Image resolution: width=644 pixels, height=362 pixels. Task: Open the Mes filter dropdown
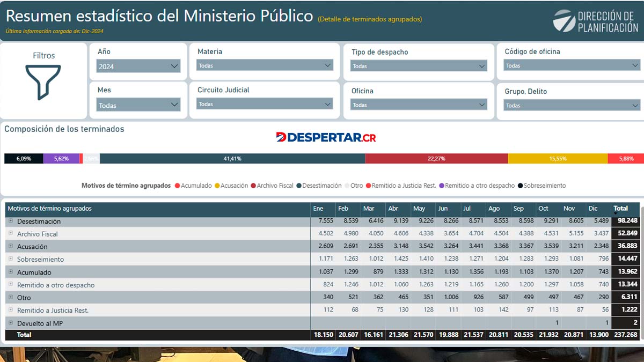pos(138,105)
